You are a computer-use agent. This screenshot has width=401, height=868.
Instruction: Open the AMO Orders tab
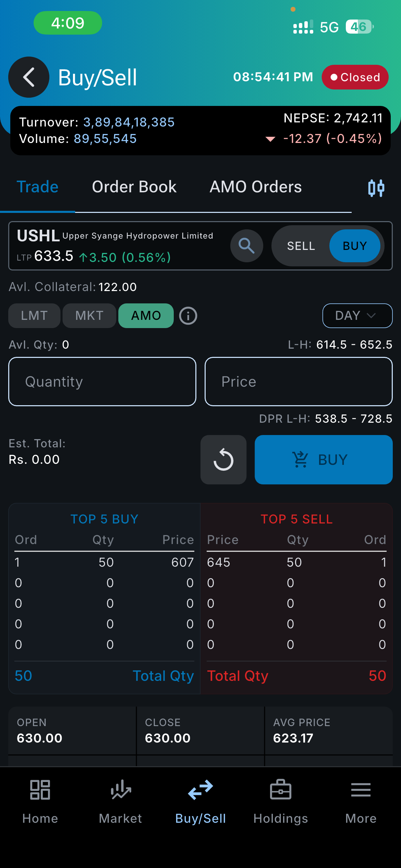pos(256,187)
